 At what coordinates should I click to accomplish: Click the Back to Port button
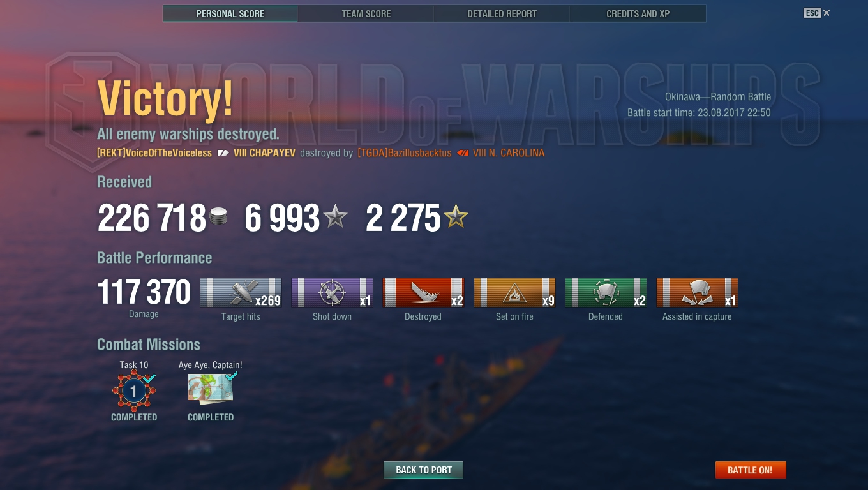click(423, 470)
